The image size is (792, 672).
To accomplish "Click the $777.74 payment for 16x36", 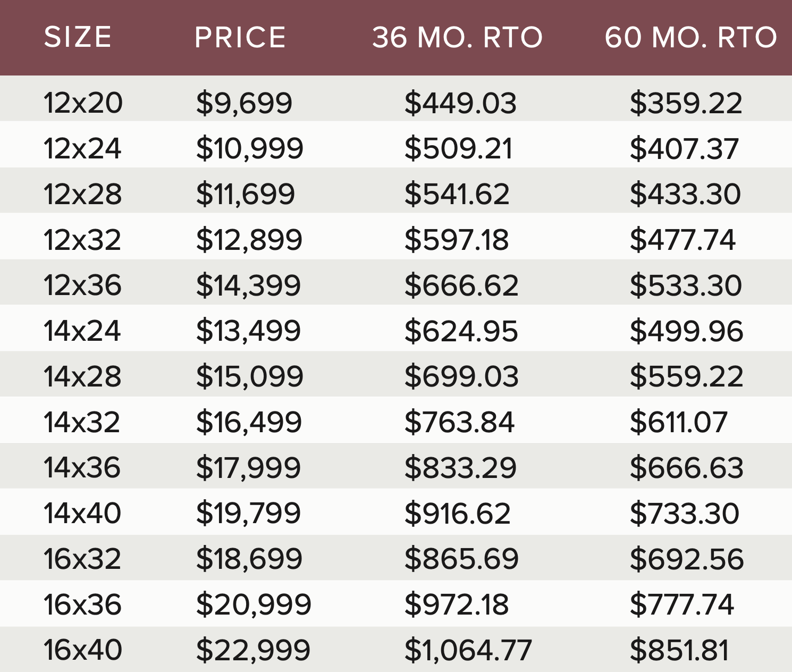I will (681, 605).
